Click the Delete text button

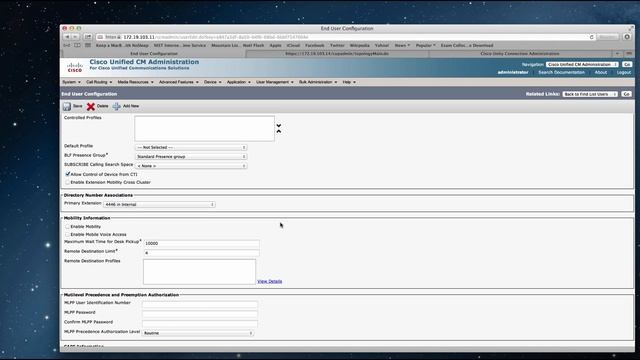point(102,106)
